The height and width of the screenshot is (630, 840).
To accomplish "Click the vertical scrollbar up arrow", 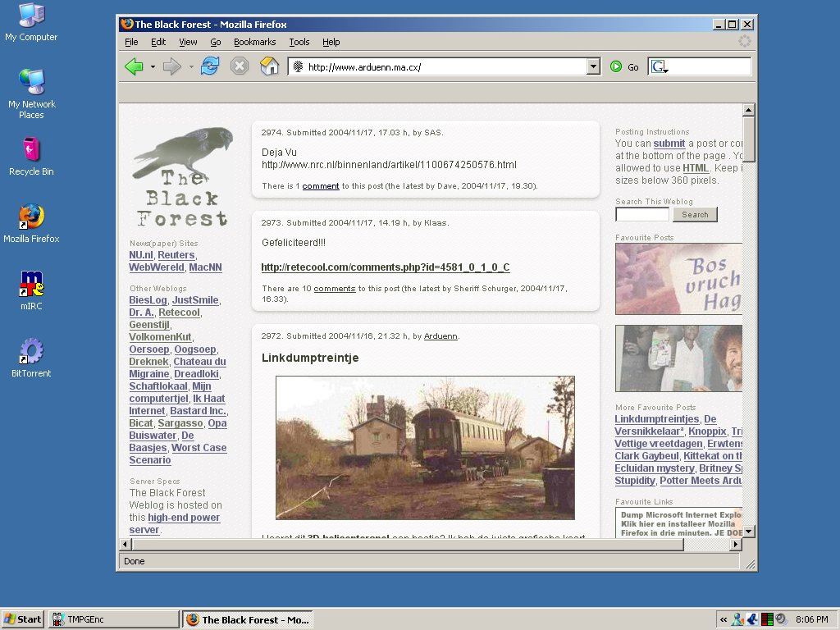I will [x=748, y=110].
